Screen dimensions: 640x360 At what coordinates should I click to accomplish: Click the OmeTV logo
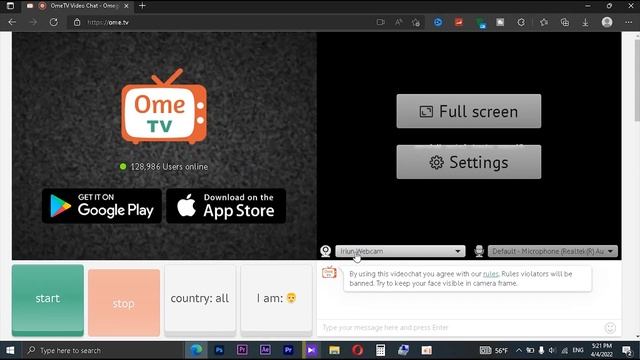pyautogui.click(x=164, y=107)
